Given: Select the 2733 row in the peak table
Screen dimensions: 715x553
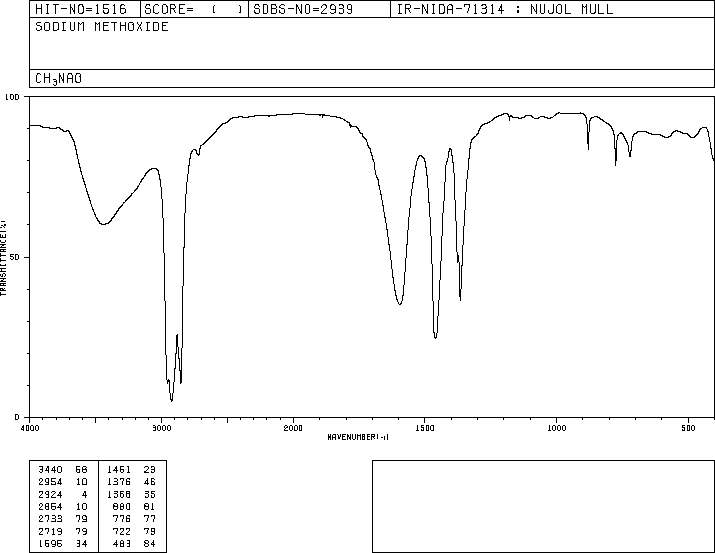Looking at the screenshot, I should tap(63, 519).
